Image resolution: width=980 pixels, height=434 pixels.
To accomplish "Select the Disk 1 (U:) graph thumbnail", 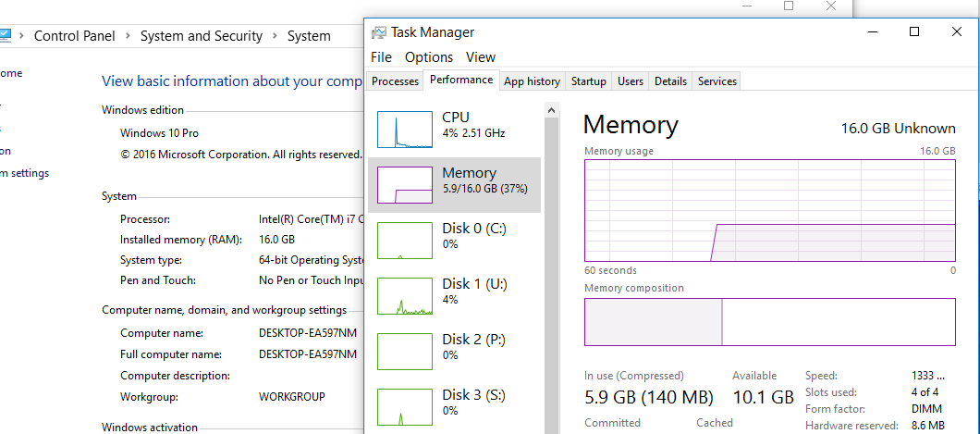I will [405, 296].
